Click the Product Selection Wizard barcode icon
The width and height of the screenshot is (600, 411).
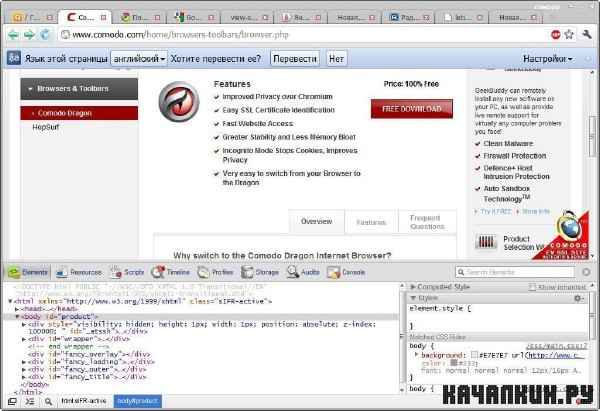coord(486,242)
